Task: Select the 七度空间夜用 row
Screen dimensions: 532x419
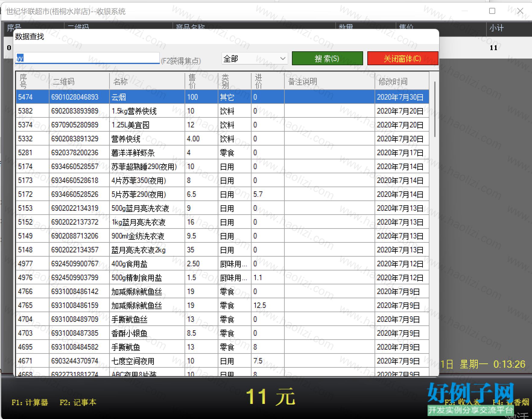Action: coord(222,361)
